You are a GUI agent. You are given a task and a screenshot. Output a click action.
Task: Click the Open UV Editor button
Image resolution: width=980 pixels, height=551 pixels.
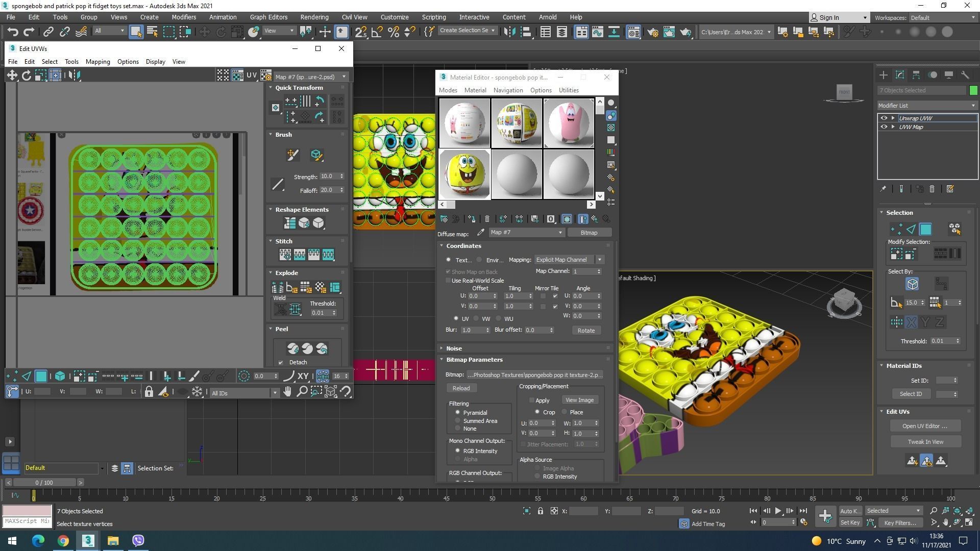(x=925, y=425)
